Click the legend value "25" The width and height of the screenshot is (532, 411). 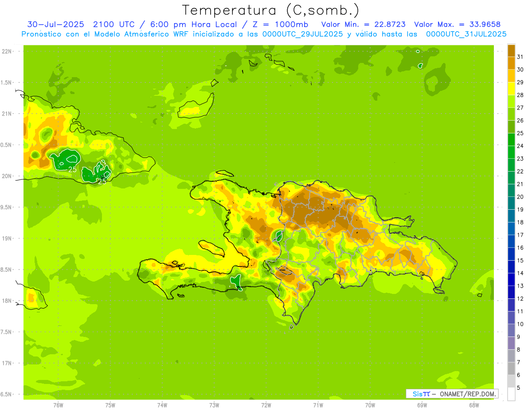tap(521, 133)
